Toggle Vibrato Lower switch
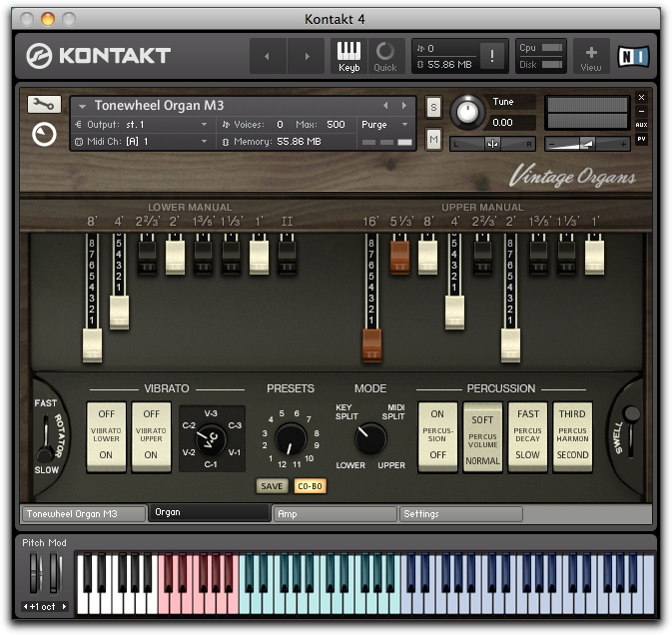This screenshot has width=672, height=635. coord(106,435)
